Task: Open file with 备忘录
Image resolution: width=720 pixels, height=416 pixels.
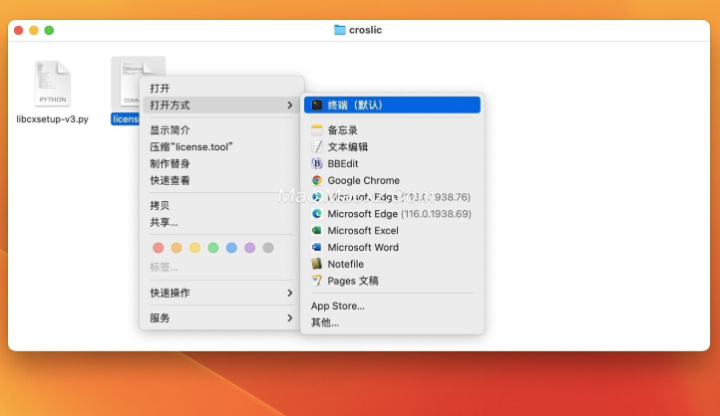Action: [x=342, y=130]
